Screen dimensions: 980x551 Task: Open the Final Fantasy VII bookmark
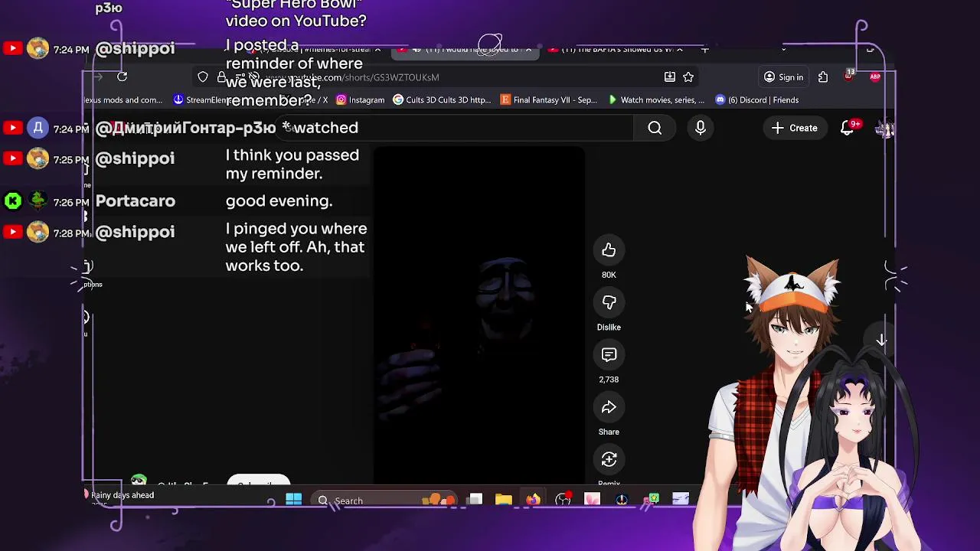[548, 100]
